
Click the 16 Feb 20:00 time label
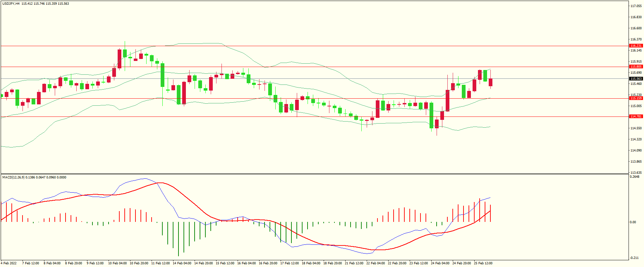click(x=268, y=263)
